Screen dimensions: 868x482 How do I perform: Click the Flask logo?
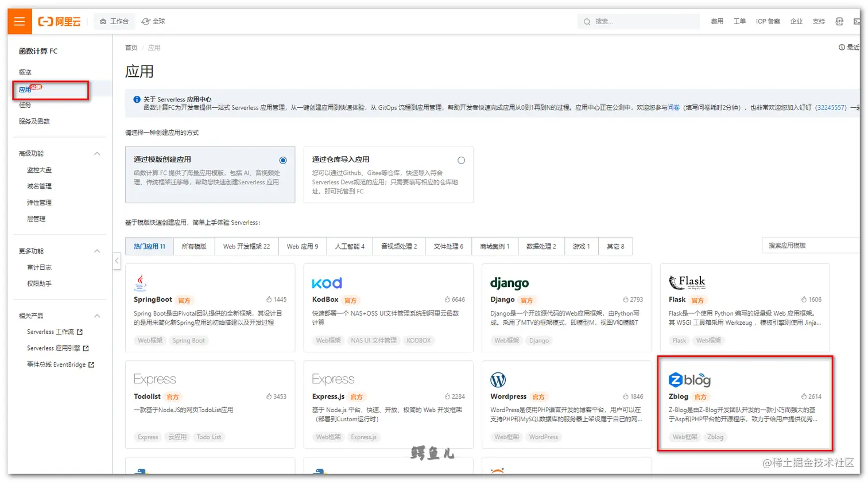[x=687, y=282]
